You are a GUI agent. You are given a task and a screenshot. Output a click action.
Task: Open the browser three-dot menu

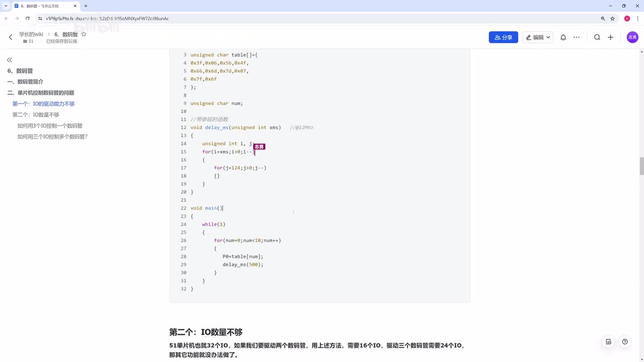[637, 19]
